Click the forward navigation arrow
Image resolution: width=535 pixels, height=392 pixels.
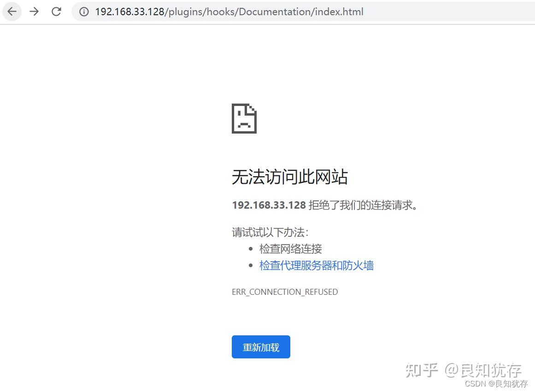pos(34,12)
